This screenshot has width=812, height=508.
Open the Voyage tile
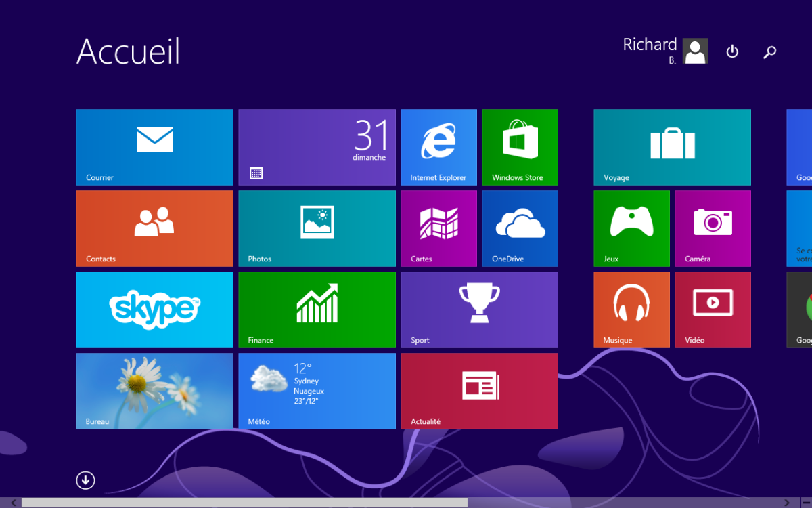(x=672, y=147)
